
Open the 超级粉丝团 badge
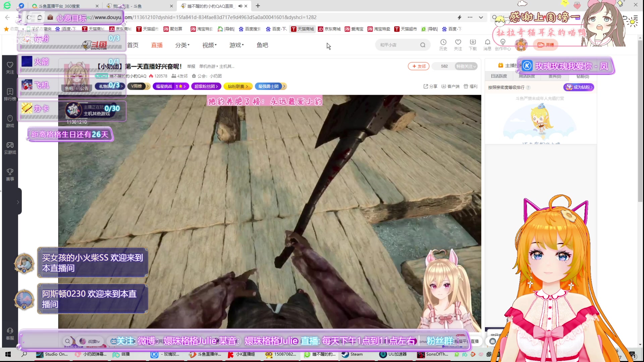[x=206, y=86]
